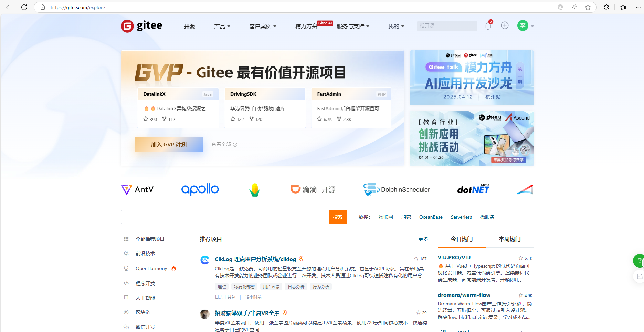This screenshot has width=644, height=332.
Task: Open dropdown arrow beside user avatar
Action: 532,26
